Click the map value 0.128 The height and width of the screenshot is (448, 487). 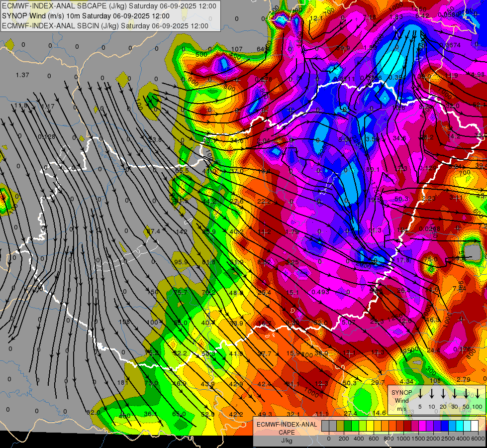pyautogui.click(x=47, y=137)
